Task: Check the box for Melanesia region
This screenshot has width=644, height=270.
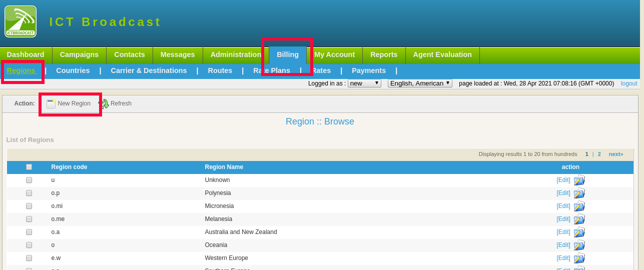Action: 29,219
